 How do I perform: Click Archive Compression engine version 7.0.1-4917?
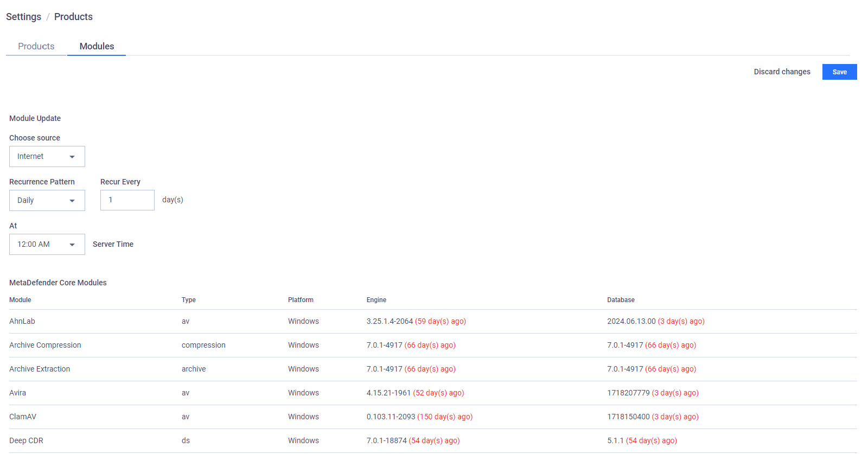pos(384,345)
